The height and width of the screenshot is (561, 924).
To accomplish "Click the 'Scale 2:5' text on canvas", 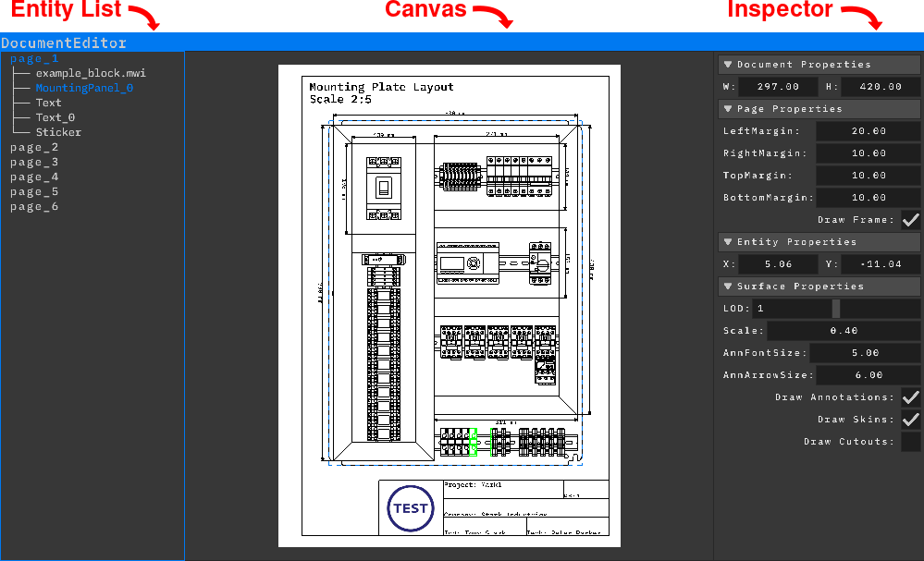I will click(x=340, y=100).
